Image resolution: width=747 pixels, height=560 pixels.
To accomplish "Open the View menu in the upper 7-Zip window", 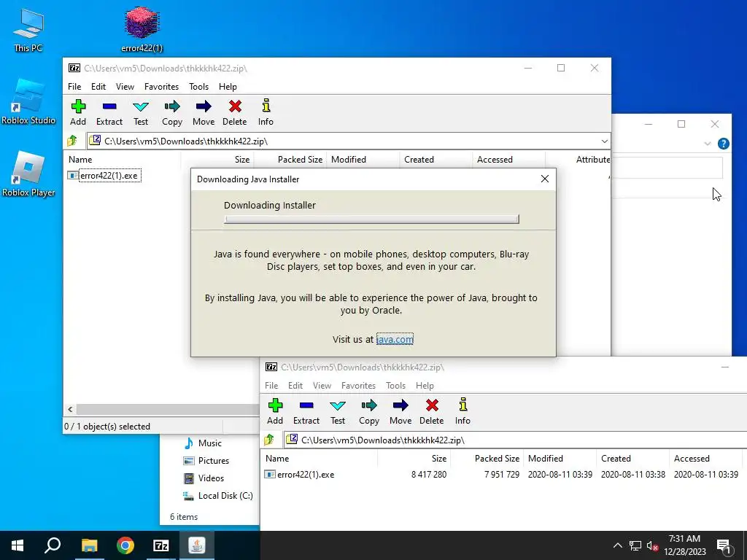I will [x=125, y=87].
